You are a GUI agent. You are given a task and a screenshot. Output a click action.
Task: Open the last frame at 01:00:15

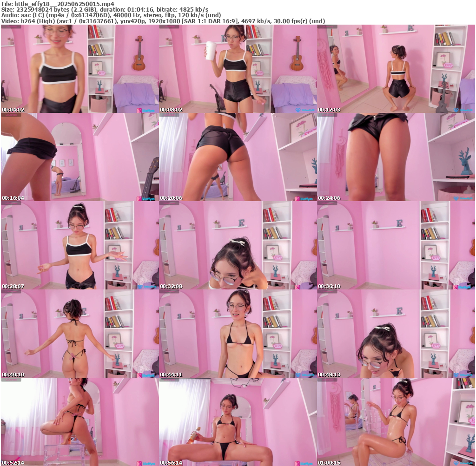[x=396, y=422]
